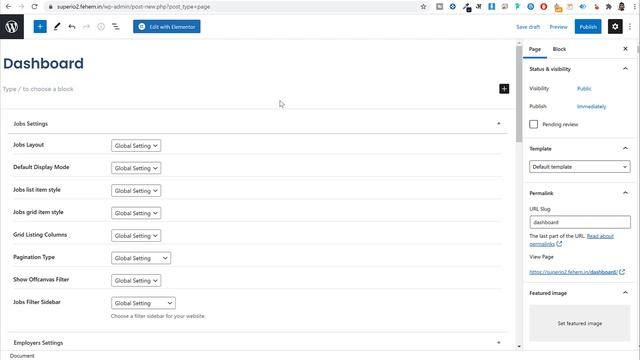Reload the browser page
This screenshot has width=640, height=360.
click(35, 7)
